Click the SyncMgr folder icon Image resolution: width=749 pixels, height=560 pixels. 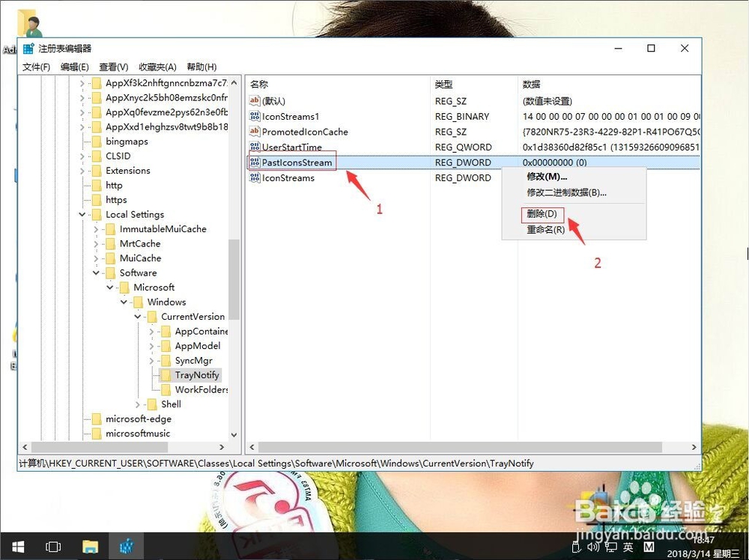(166, 360)
